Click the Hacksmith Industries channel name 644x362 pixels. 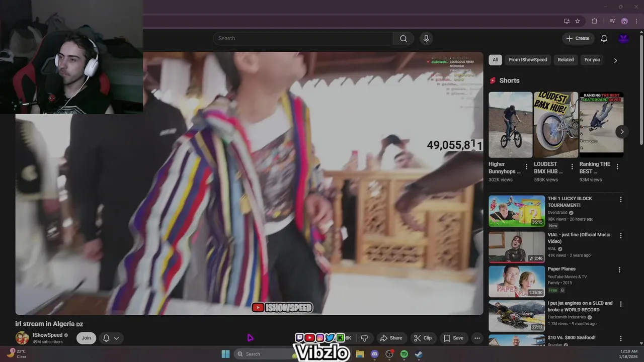(567, 317)
